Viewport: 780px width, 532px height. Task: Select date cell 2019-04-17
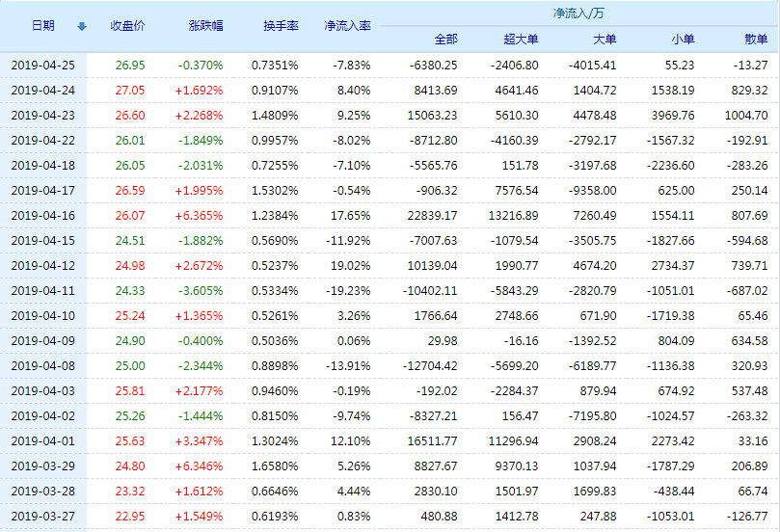(42, 191)
